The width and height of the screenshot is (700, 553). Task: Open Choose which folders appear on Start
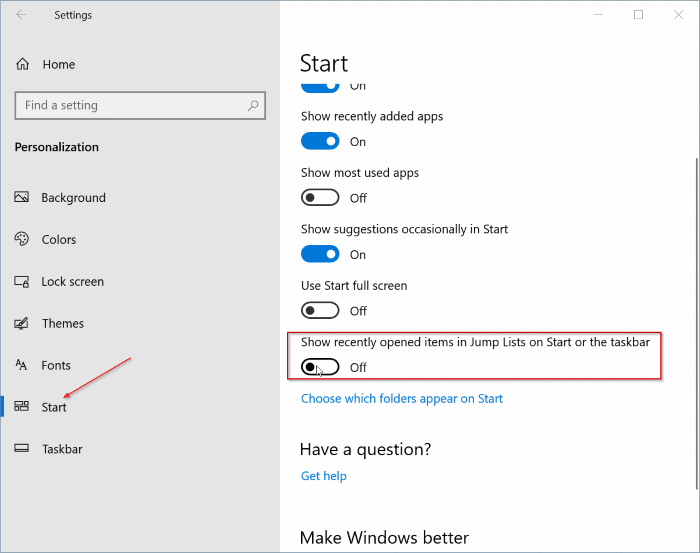[402, 399]
